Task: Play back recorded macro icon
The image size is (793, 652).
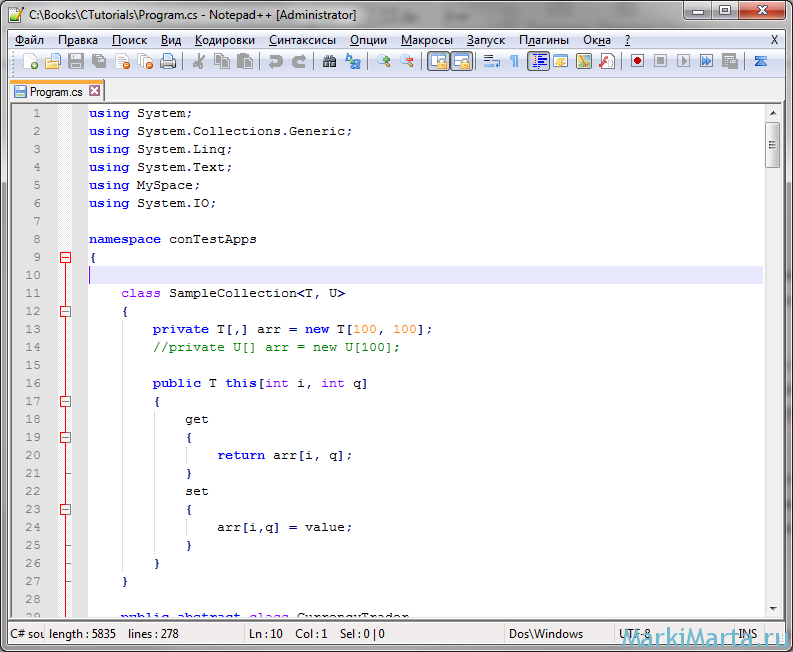Action: 684,62
